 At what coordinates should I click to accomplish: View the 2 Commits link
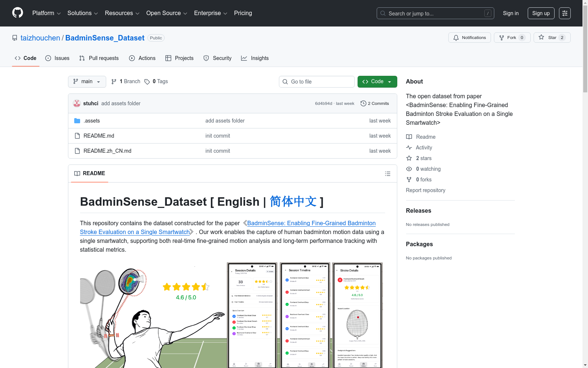pos(375,103)
